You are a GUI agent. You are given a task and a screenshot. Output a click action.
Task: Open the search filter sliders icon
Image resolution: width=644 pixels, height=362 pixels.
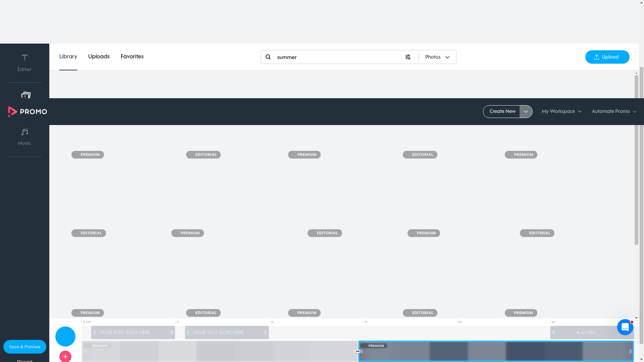[408, 57]
